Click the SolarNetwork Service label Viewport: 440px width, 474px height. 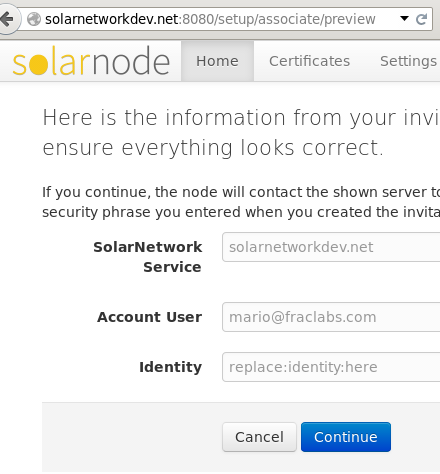tap(148, 257)
